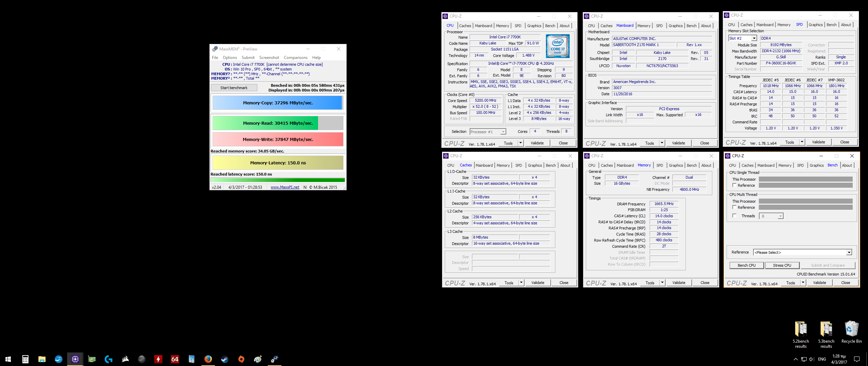Click the grey sphere taskbar icon
This screenshot has height=366, width=868.
pos(142,359)
